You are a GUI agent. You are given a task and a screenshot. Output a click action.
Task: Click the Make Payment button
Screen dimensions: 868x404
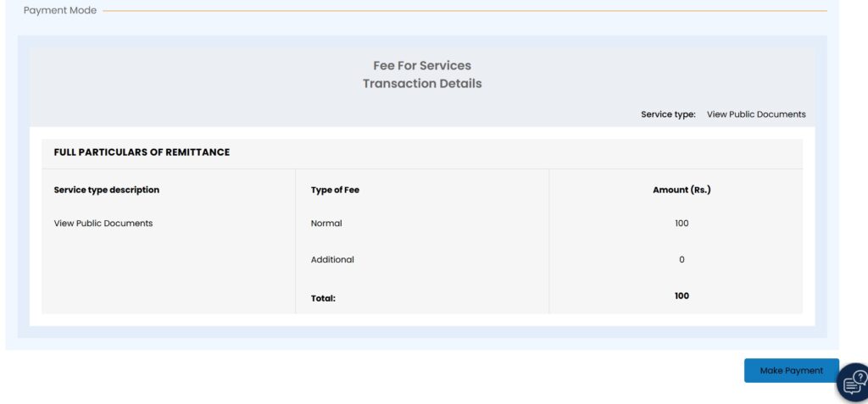[791, 371]
